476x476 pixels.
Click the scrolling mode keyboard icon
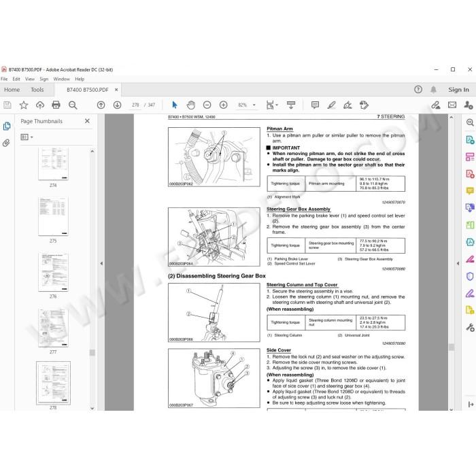291,105
